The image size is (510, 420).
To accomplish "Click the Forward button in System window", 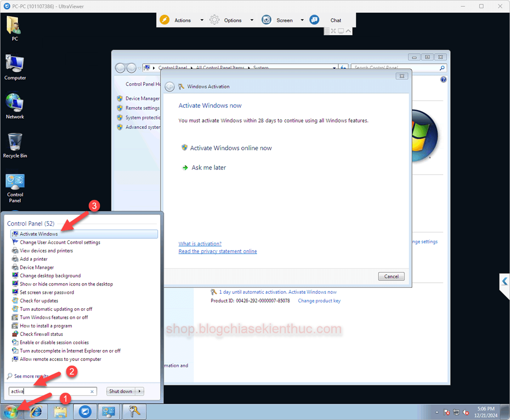I will click(x=131, y=68).
